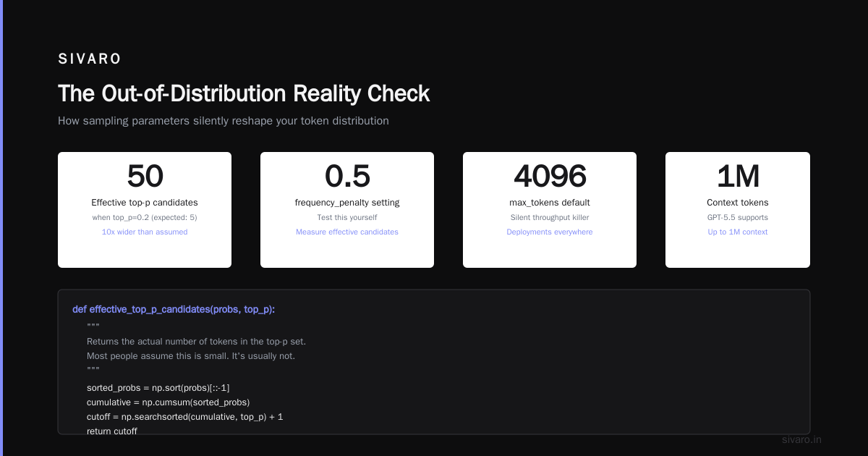Open the 4096 max_tokens default card

(550, 210)
